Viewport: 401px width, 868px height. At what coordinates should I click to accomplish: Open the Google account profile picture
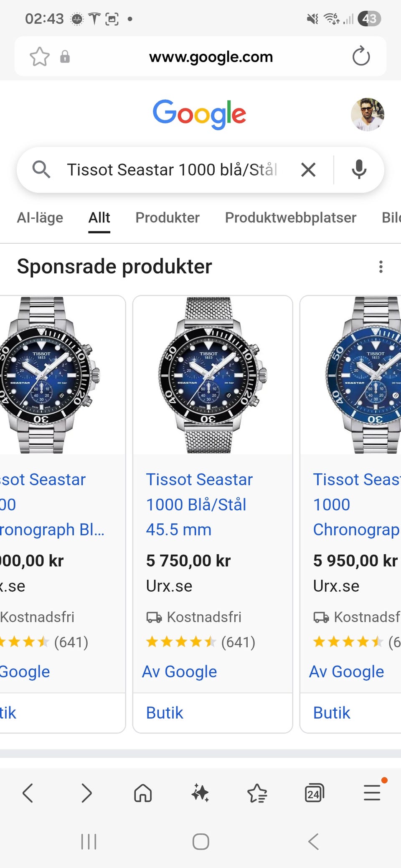coord(367,115)
